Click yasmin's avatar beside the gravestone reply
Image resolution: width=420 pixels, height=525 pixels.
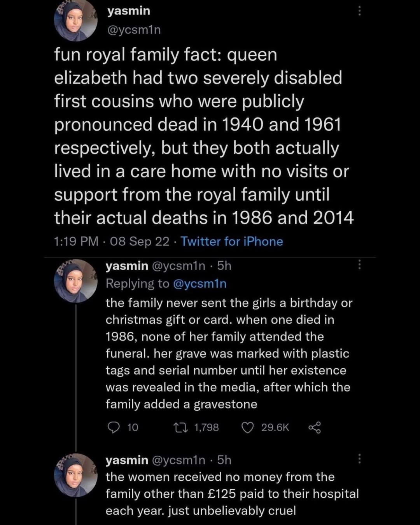coord(76,281)
